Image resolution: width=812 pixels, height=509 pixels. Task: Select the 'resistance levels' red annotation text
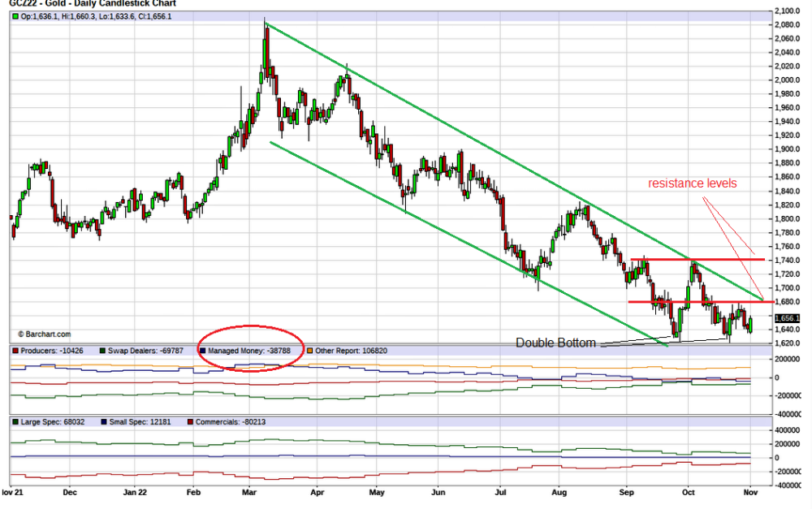tap(692, 183)
